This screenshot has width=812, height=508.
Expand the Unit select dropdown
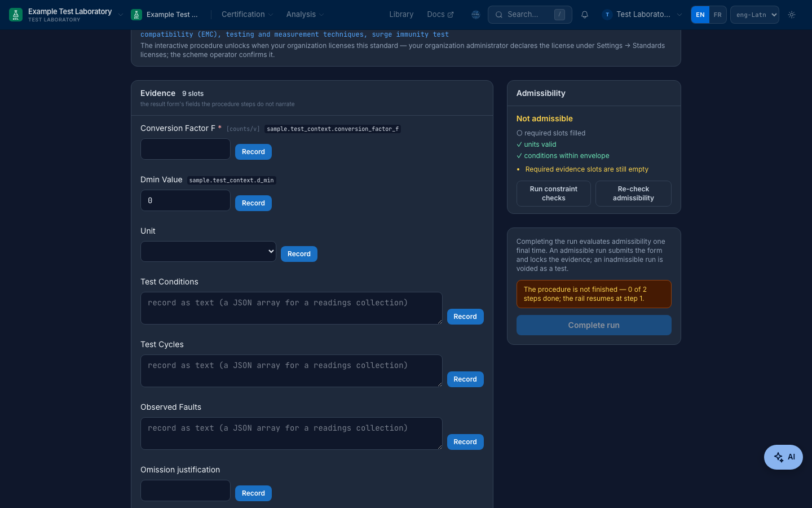click(x=208, y=252)
